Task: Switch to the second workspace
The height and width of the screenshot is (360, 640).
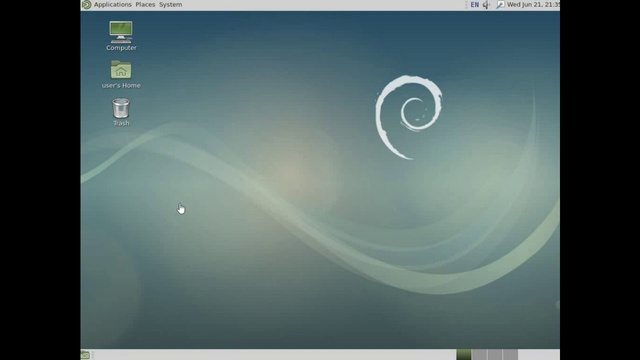Action: coord(479,355)
